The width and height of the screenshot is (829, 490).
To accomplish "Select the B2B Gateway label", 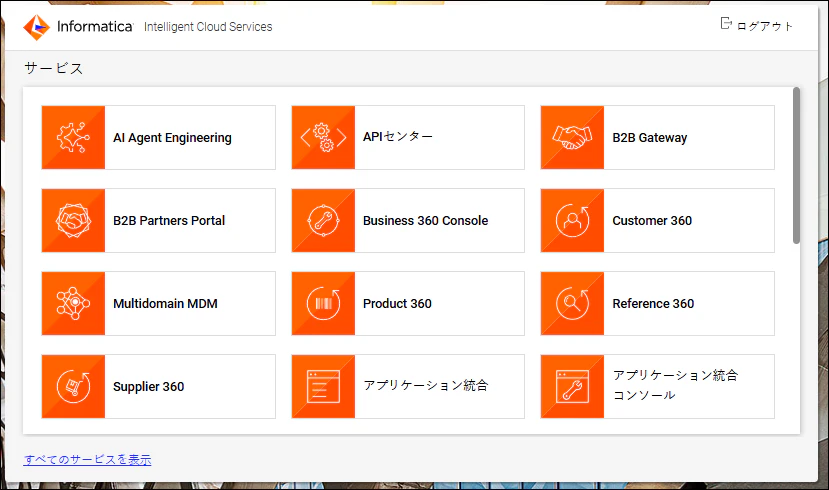I will click(x=650, y=138).
